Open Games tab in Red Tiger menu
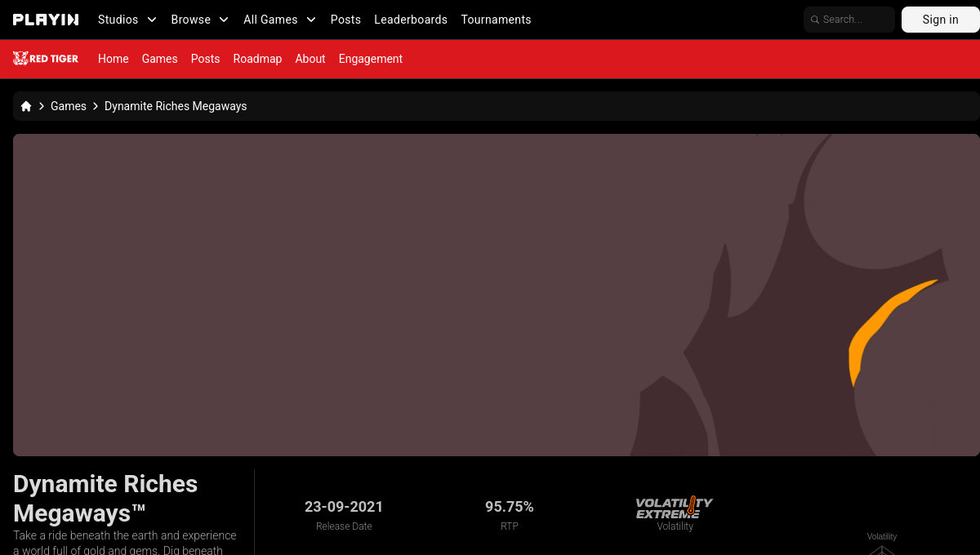 pos(159,59)
